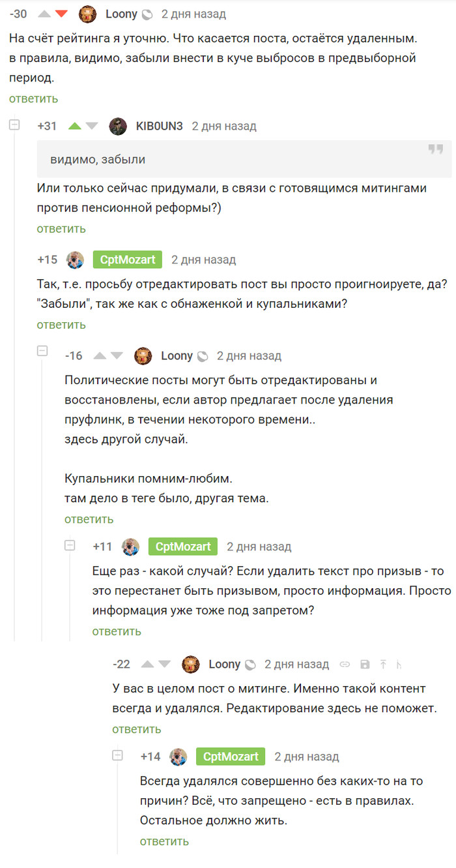Screen dimensions: 456x868
Task: Click the up-arrow icon on Loony's -22 comment
Action: point(383,664)
